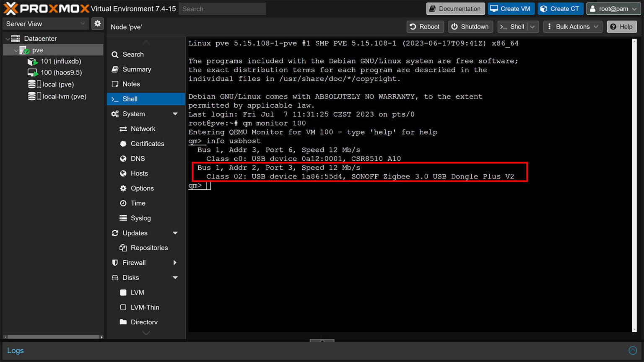Open the Notes panel

pyautogui.click(x=131, y=84)
